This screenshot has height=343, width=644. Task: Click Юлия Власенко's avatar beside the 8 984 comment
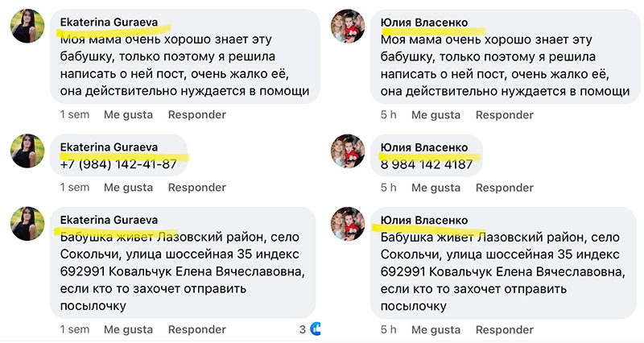click(x=348, y=152)
